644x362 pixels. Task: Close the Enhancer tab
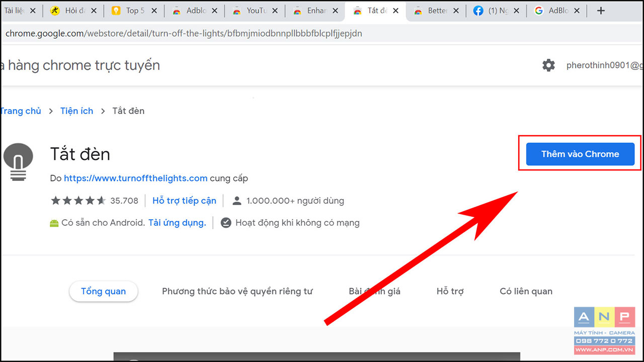click(335, 11)
